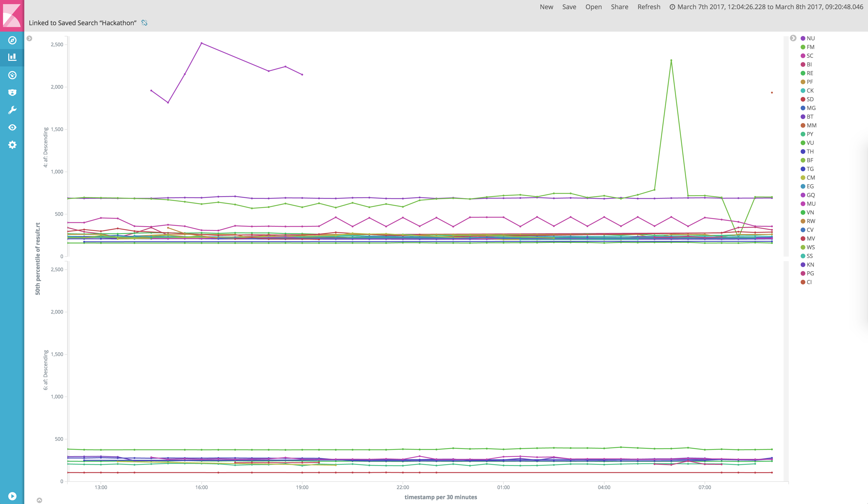The width and height of the screenshot is (868, 504).
Task: Open the Timelion mask icon
Action: (12, 92)
